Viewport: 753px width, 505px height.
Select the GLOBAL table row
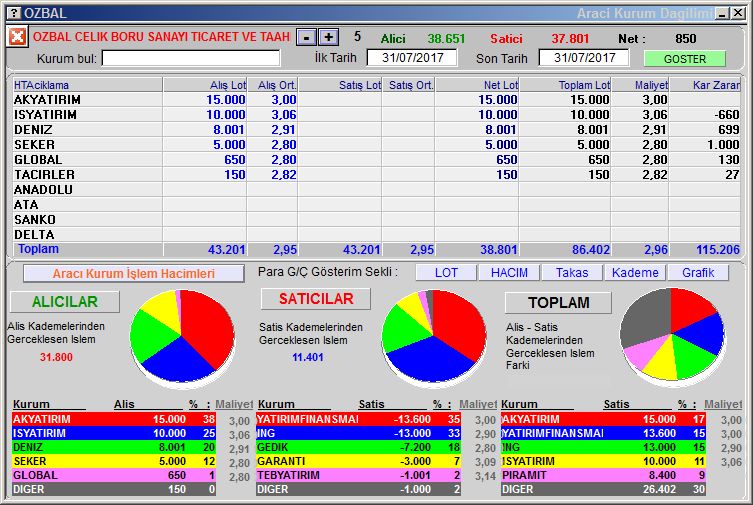376,159
